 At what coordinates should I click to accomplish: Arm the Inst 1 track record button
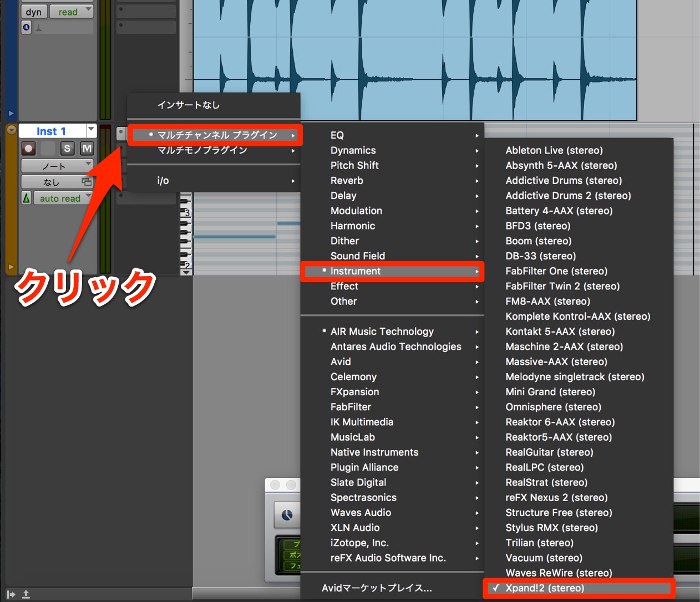pyautogui.click(x=29, y=149)
